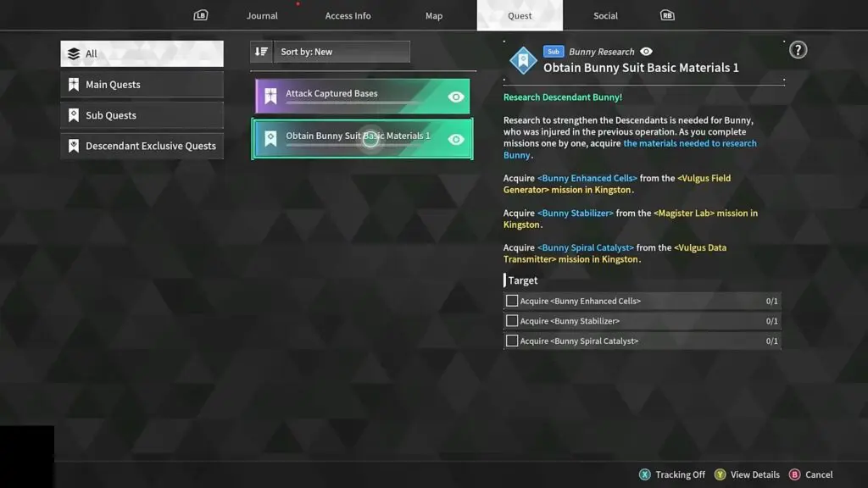Check the Acquire Bunny Stabilizer box
Image resolution: width=868 pixels, height=488 pixels.
pyautogui.click(x=512, y=321)
